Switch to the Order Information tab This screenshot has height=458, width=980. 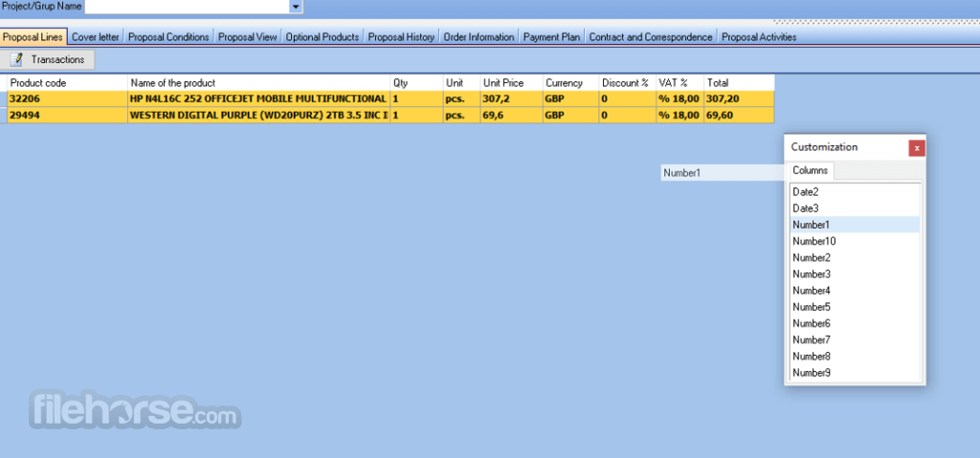(479, 37)
